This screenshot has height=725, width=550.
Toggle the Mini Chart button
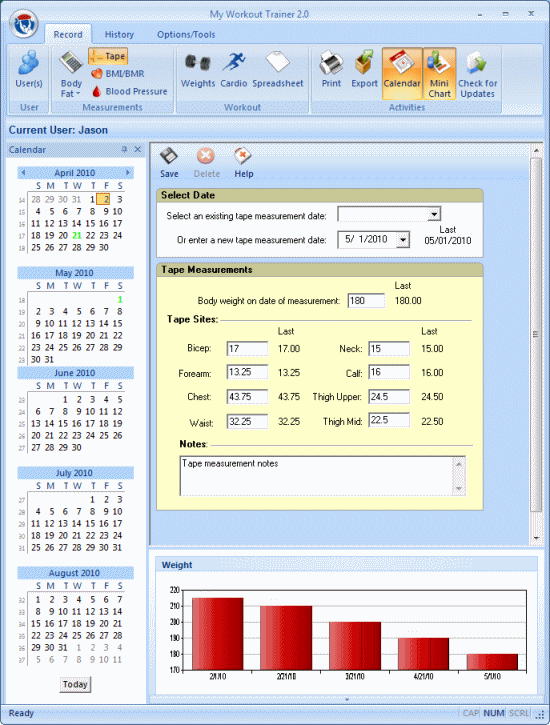pos(439,74)
